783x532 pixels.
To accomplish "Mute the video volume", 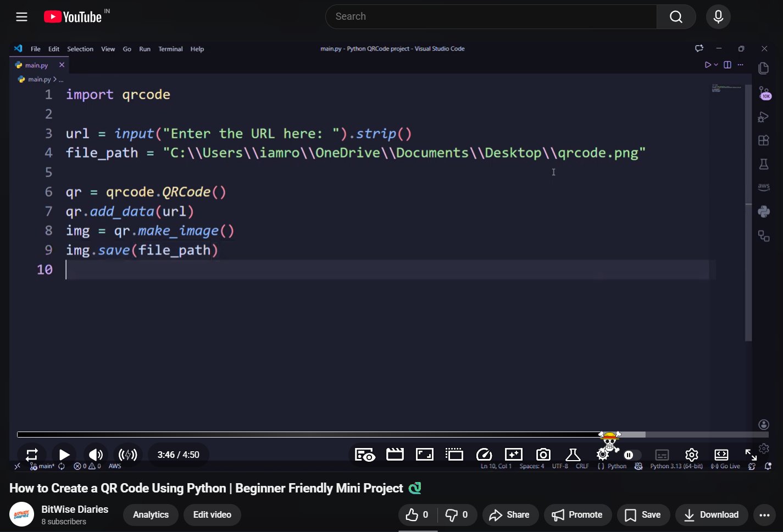I will click(96, 455).
